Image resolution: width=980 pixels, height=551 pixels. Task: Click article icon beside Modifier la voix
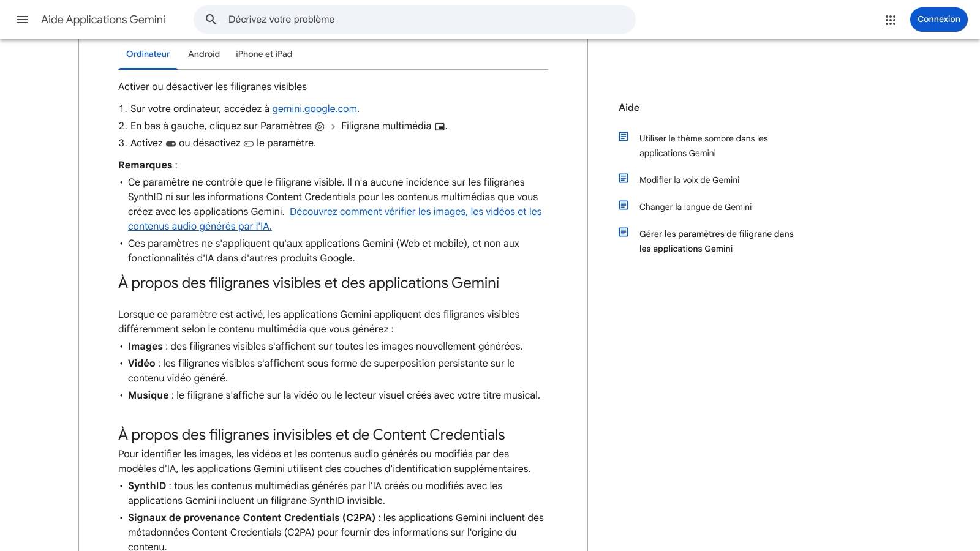coord(624,178)
